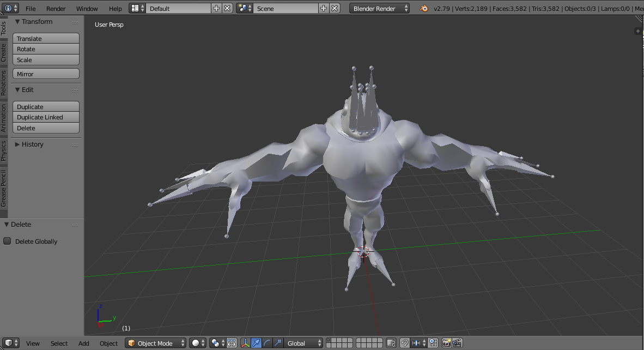Toggle snap align rotation with target
Image resolution: width=644 pixels, height=350 pixels.
pyautogui.click(x=433, y=343)
